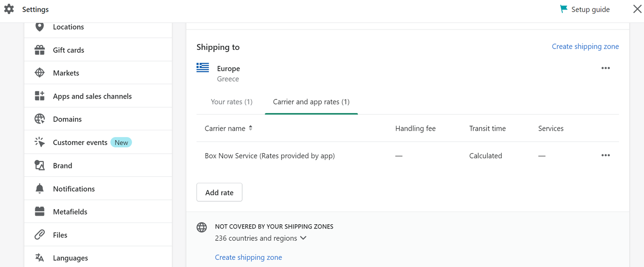644x267 pixels.
Task: Open Metafields settings from sidebar
Action: 70,212
